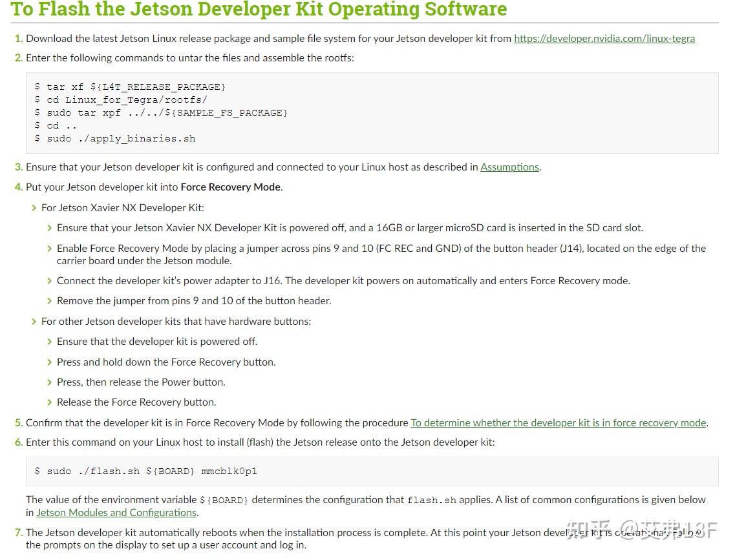Click step 2 text 'Enter the following commands to untar'

coord(190,58)
